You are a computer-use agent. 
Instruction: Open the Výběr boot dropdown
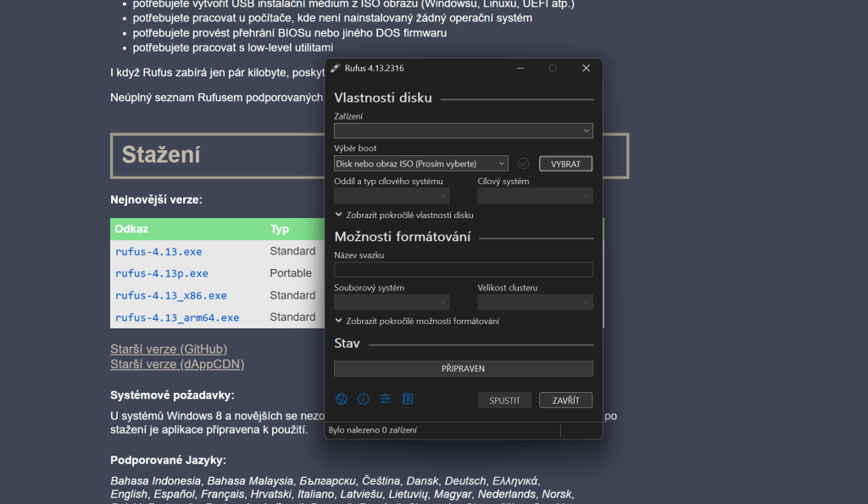tap(420, 164)
